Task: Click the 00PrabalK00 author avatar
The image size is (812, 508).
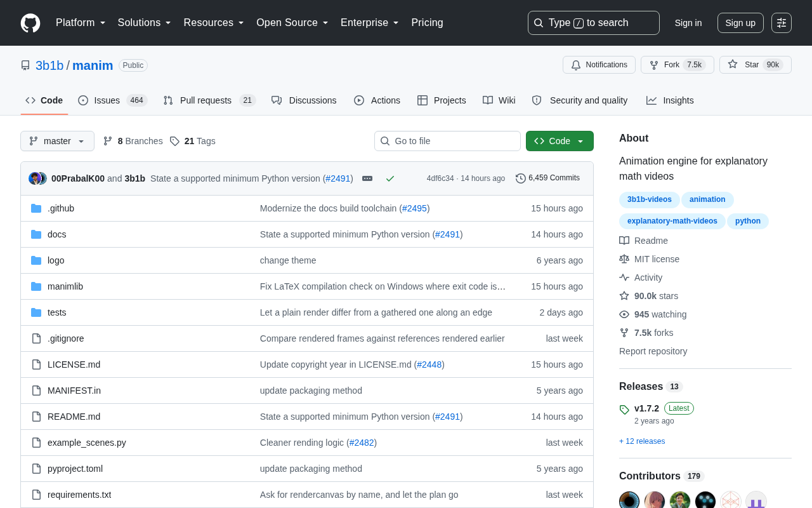Action: coord(35,178)
